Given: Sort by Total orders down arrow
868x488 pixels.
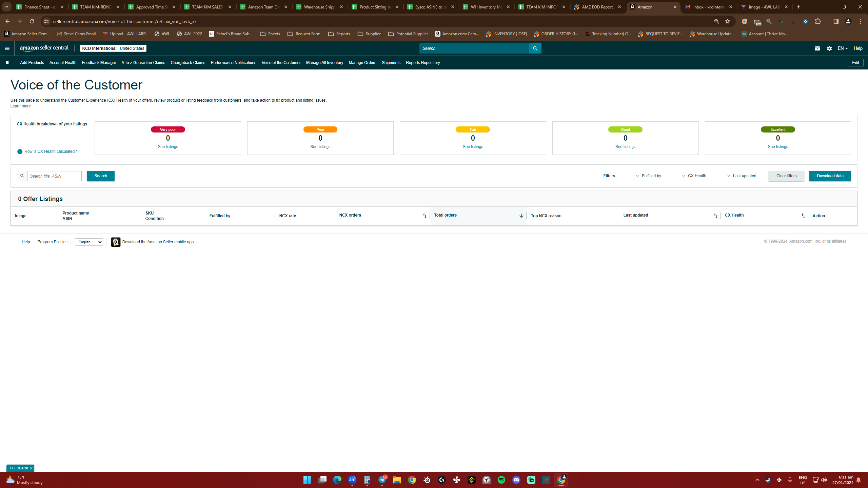Looking at the screenshot, I should tap(521, 216).
